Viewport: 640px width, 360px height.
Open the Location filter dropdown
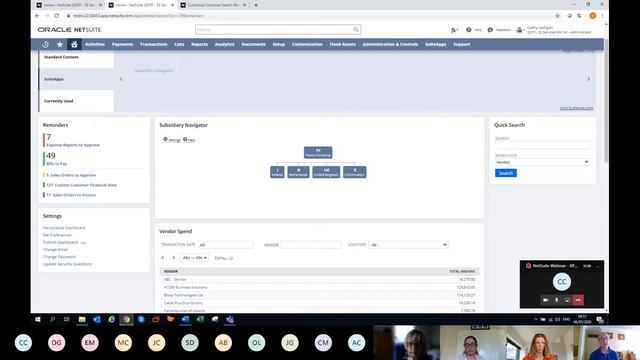[x=408, y=244]
